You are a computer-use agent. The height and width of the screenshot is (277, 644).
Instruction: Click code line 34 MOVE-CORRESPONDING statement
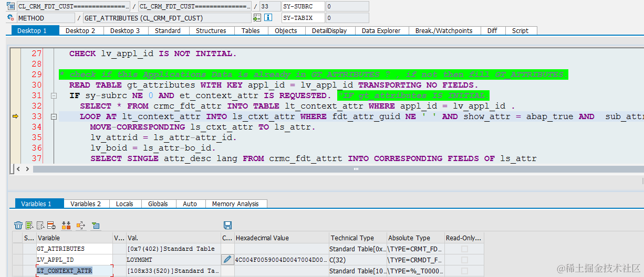pyautogui.click(x=203, y=127)
